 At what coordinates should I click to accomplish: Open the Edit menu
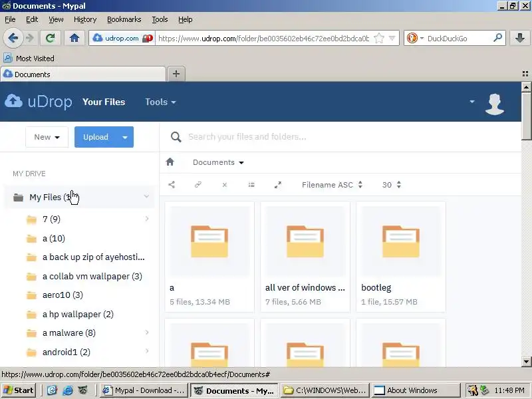(x=32, y=19)
